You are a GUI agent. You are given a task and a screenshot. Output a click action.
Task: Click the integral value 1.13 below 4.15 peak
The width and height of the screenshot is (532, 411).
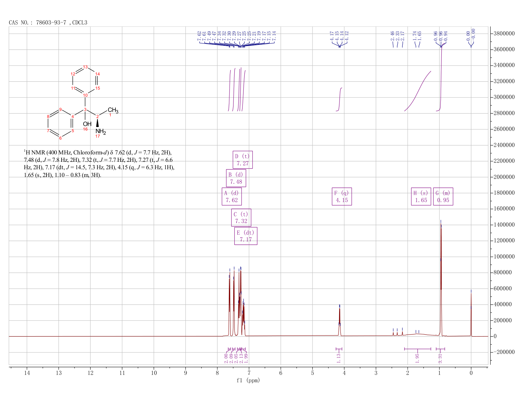coord(339,358)
